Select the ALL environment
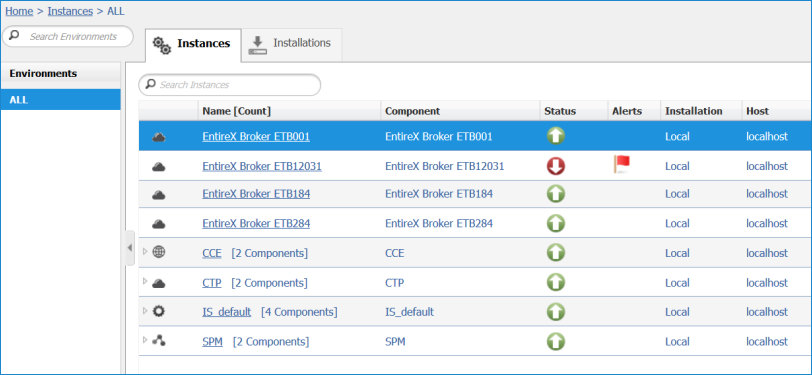 [x=61, y=100]
